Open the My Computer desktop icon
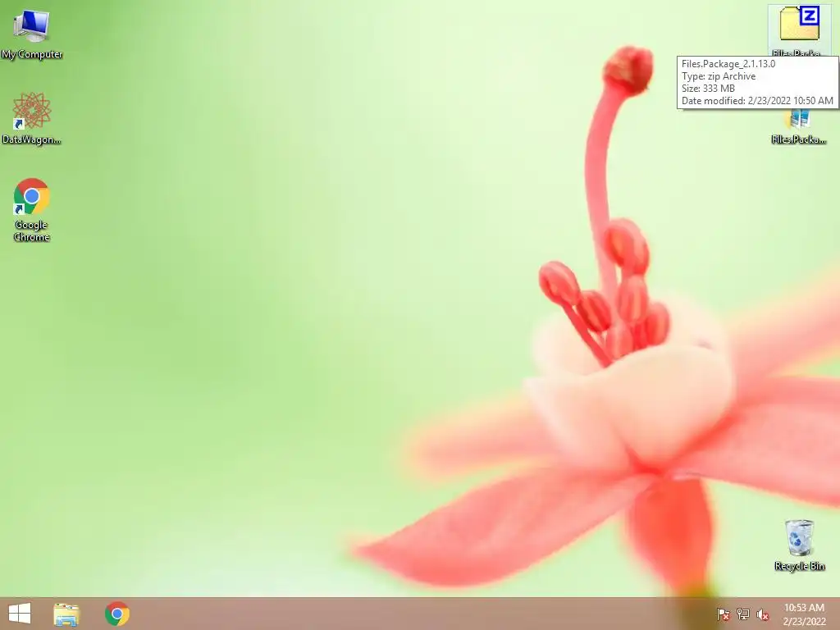 tap(31, 33)
